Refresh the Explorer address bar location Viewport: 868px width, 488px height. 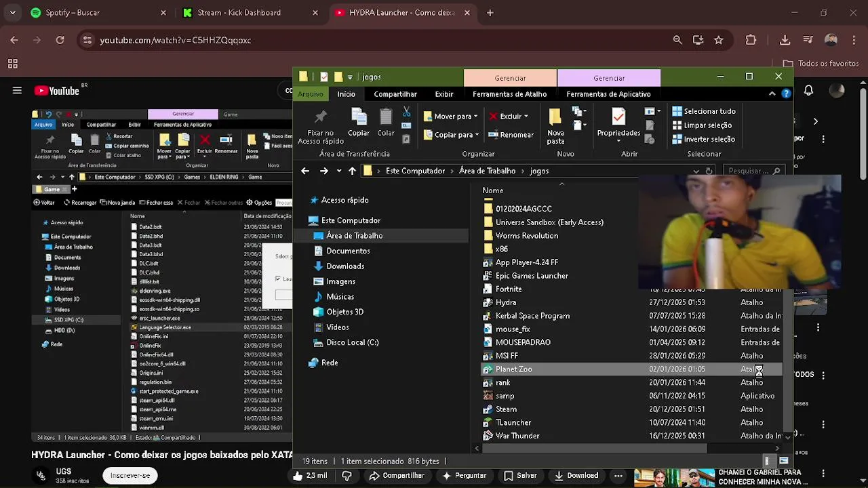(x=709, y=171)
